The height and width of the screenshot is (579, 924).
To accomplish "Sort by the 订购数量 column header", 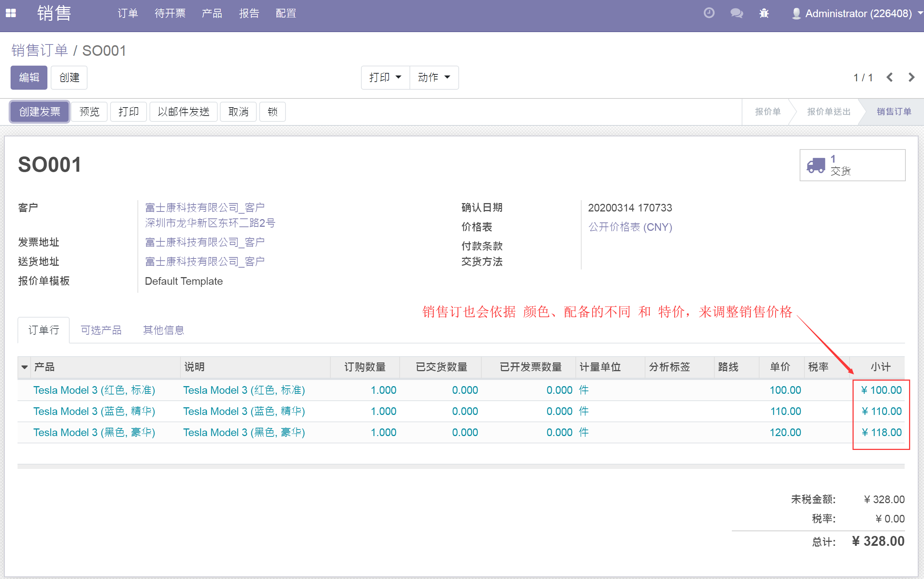I will (x=365, y=367).
